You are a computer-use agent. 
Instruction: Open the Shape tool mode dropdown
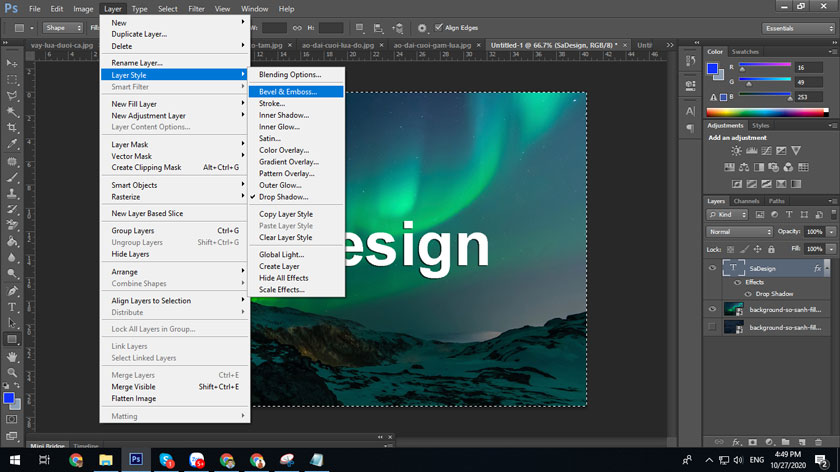point(63,28)
